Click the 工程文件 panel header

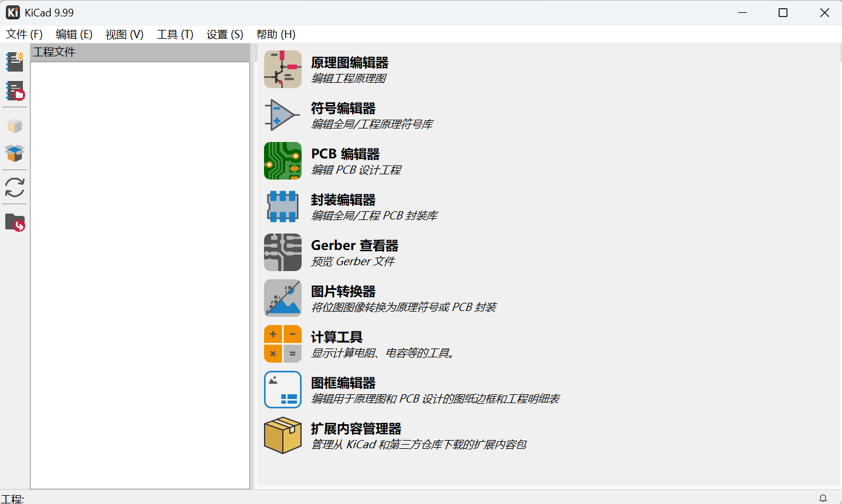click(x=140, y=52)
